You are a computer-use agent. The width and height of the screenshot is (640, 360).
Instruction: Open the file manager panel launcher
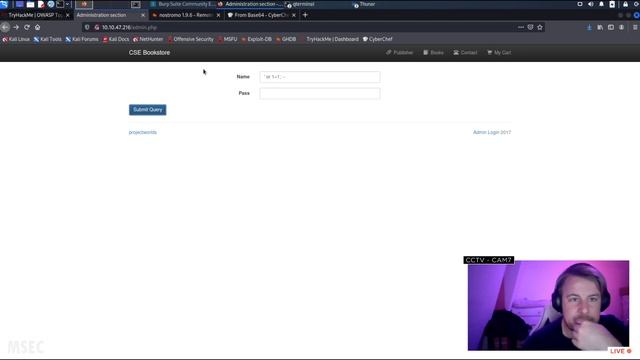coord(30,4)
